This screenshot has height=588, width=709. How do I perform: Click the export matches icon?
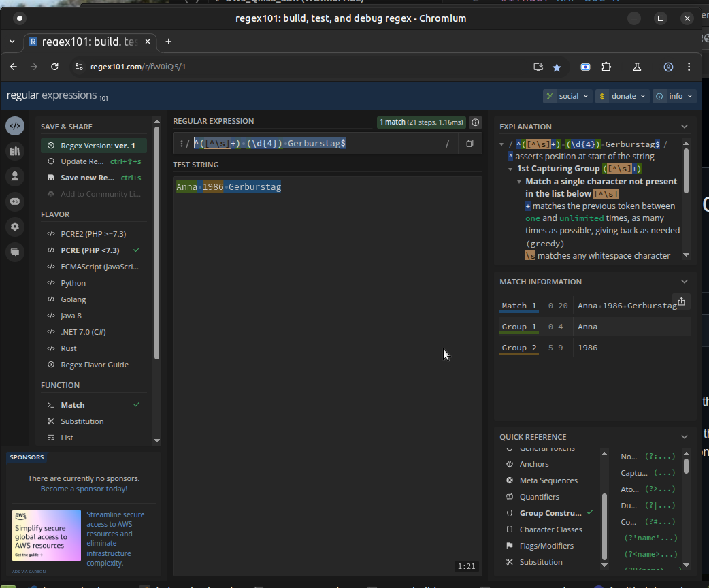pyautogui.click(x=681, y=301)
